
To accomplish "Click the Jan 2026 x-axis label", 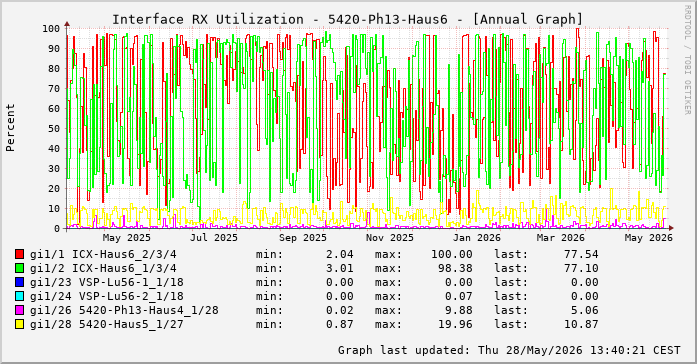I will click(477, 238).
